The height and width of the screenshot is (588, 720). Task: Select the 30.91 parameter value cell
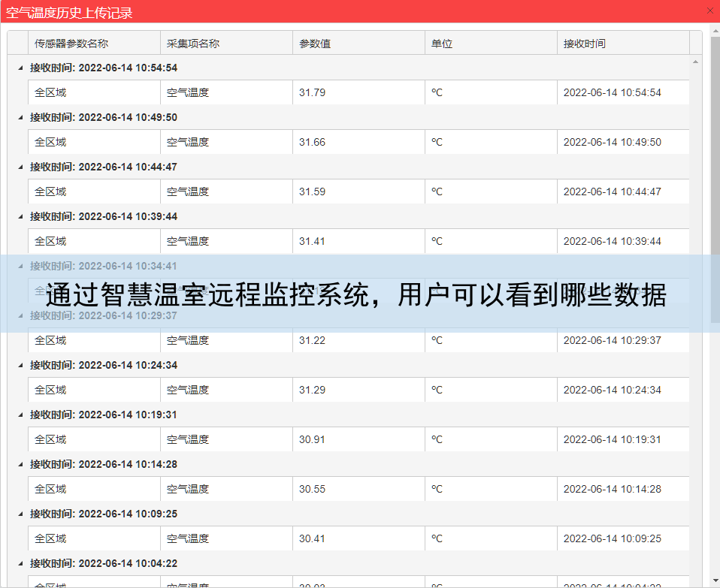(358, 439)
